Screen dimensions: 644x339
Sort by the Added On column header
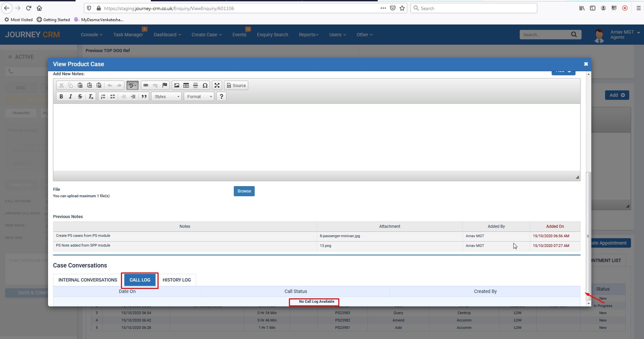555,226
